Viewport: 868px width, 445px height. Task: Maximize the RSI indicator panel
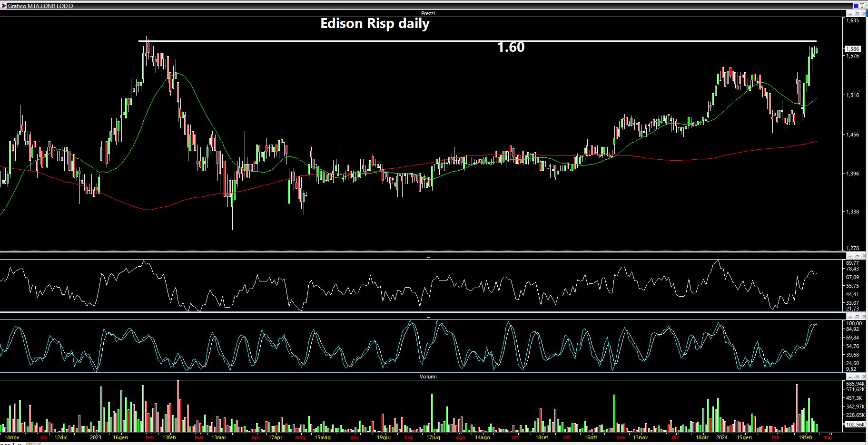click(857, 256)
